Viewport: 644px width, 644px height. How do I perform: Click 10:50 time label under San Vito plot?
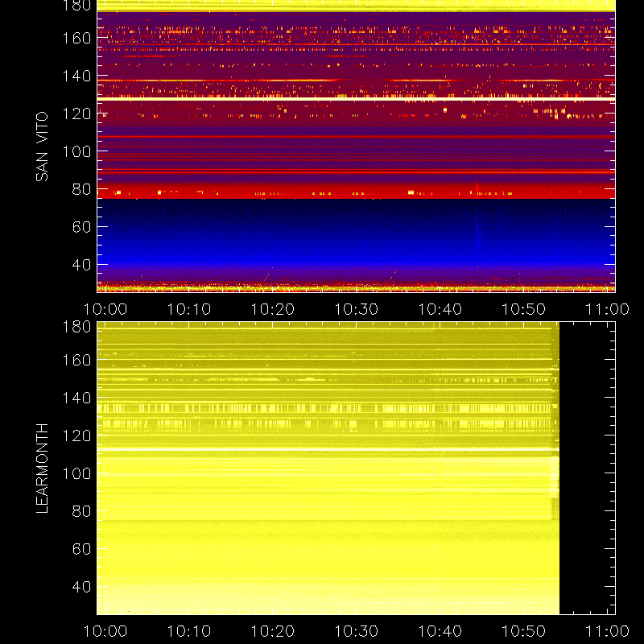(x=524, y=309)
